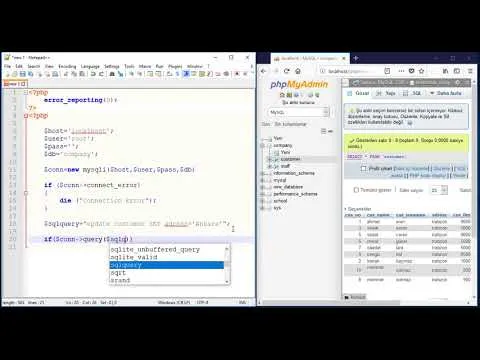The image size is (480, 360).
Task: Open the MySQL server dropdown in phpMyAdmin
Action: (298, 112)
